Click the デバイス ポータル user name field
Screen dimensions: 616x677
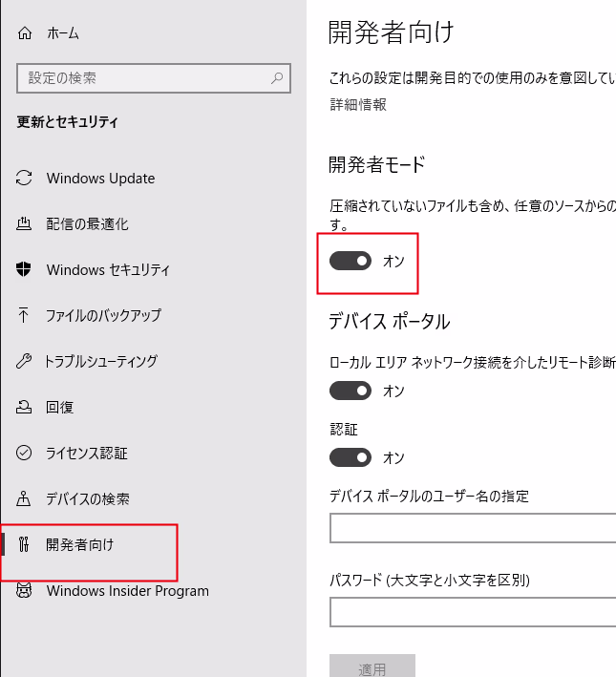(x=473, y=528)
